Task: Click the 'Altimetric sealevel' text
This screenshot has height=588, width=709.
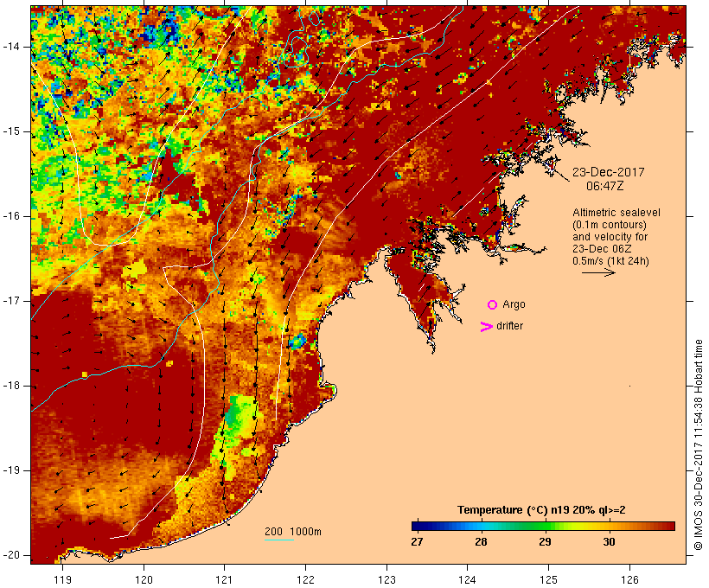Action: pos(616,213)
